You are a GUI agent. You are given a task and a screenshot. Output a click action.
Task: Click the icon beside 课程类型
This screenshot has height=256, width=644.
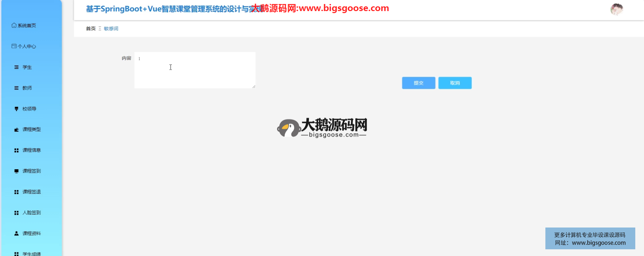click(16, 130)
